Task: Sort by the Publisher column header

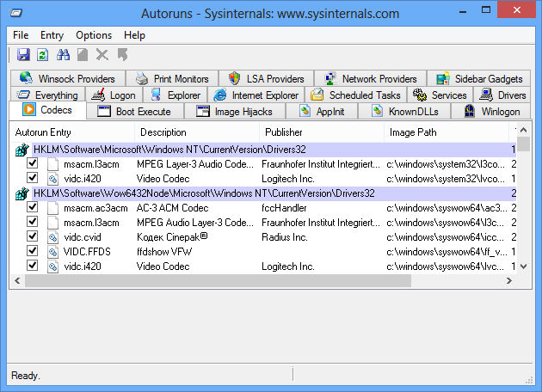Action: (283, 132)
